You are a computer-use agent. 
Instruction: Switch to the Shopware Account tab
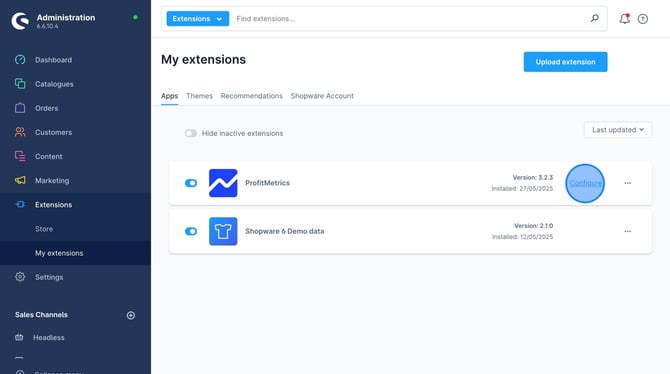(322, 96)
